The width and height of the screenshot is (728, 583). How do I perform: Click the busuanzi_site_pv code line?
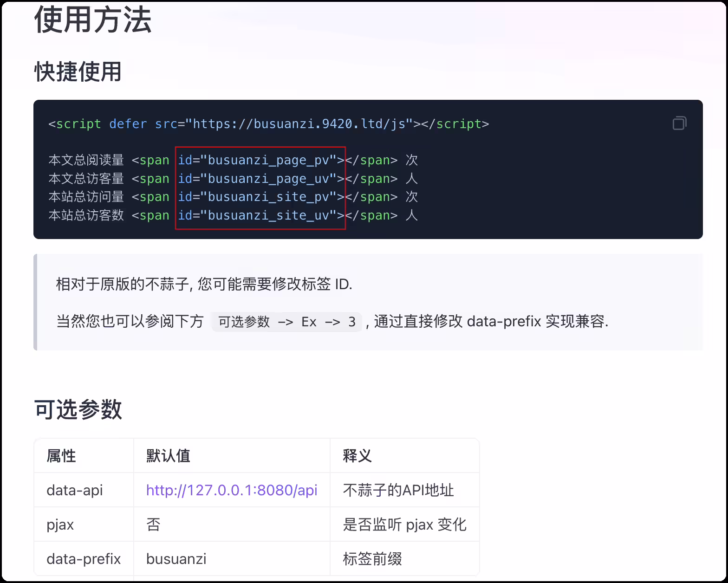point(233,197)
